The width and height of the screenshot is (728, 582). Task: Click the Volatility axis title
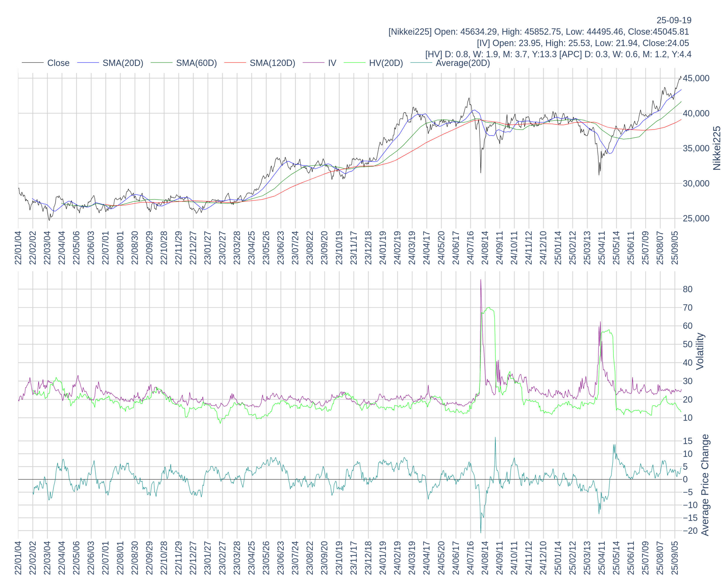(x=700, y=351)
